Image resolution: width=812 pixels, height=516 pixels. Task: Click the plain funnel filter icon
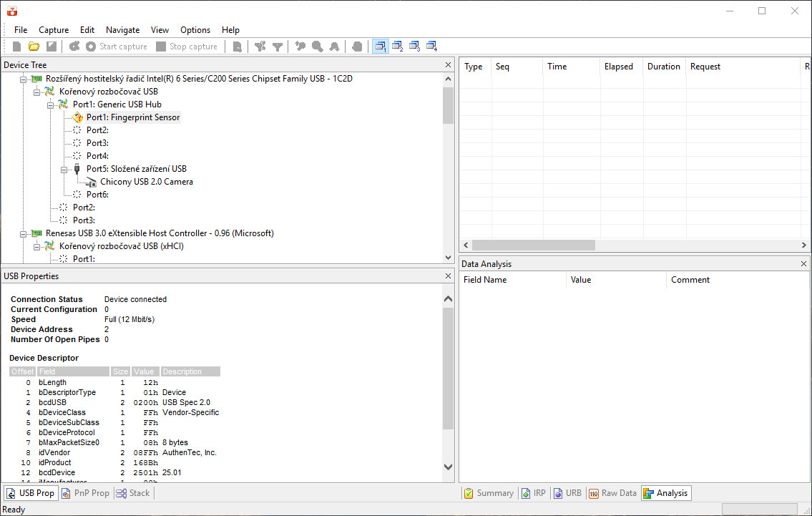[278, 47]
